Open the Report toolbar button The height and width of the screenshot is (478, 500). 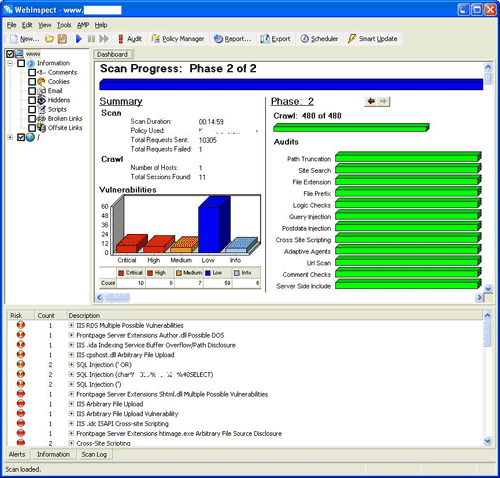click(233, 39)
